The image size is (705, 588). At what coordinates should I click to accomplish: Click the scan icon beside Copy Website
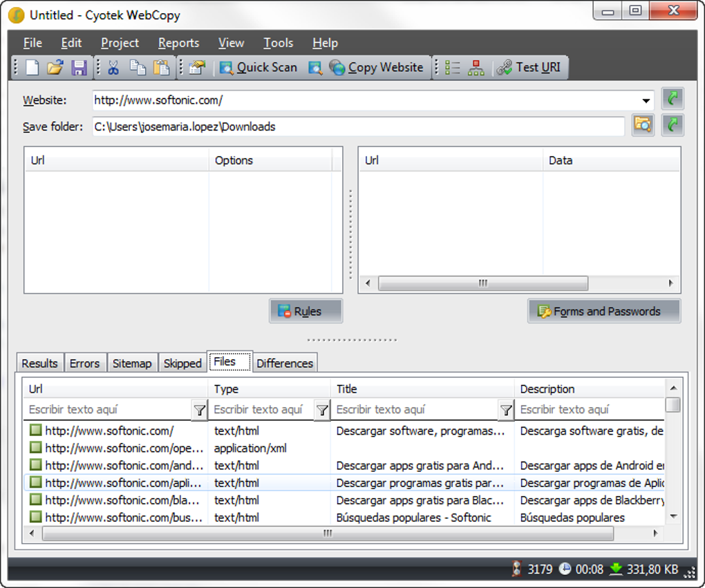click(x=315, y=68)
